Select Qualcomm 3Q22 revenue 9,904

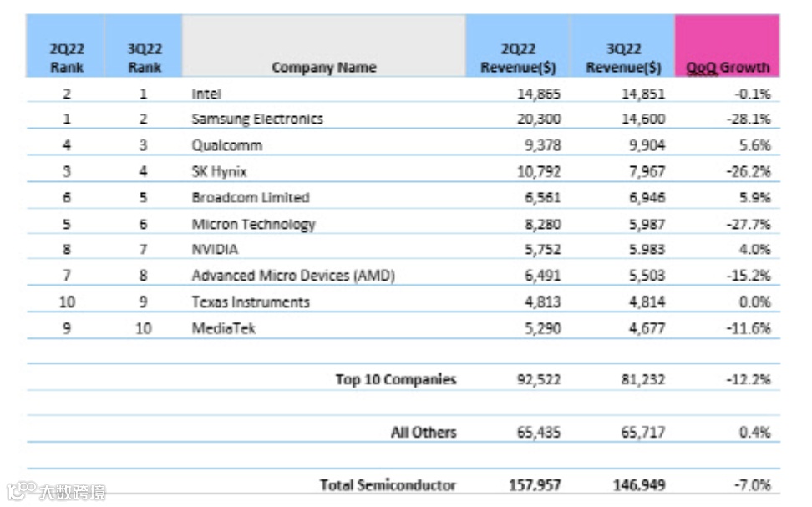[x=647, y=145]
